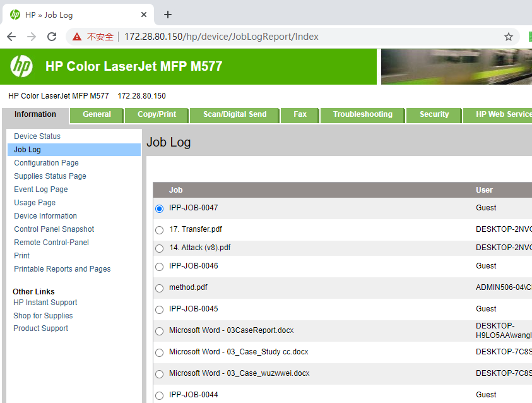This screenshot has width=532, height=403.
Task: Click the browser forward arrow
Action: click(31, 37)
